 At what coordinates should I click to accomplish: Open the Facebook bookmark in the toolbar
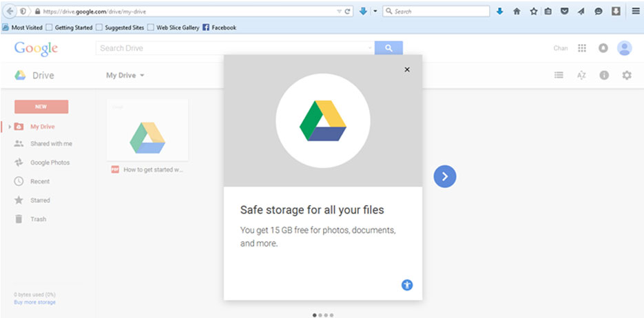click(219, 28)
